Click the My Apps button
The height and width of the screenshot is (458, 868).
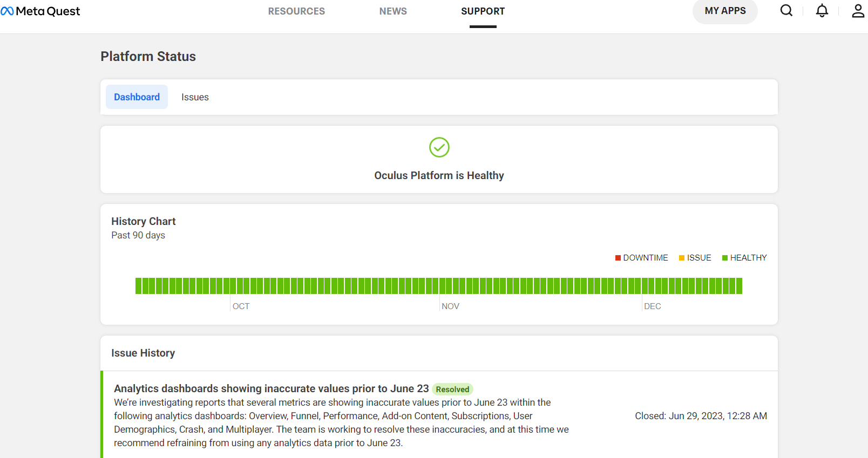point(725,11)
